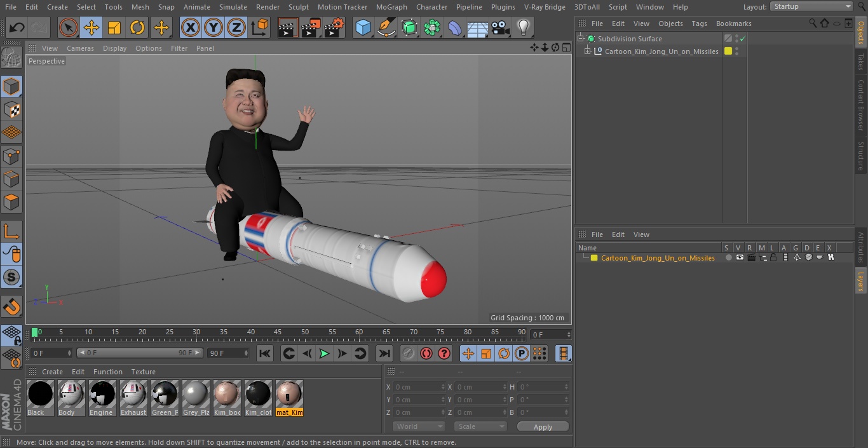Add a Cube primitive object
Image resolution: width=868 pixels, height=448 pixels.
pyautogui.click(x=363, y=27)
